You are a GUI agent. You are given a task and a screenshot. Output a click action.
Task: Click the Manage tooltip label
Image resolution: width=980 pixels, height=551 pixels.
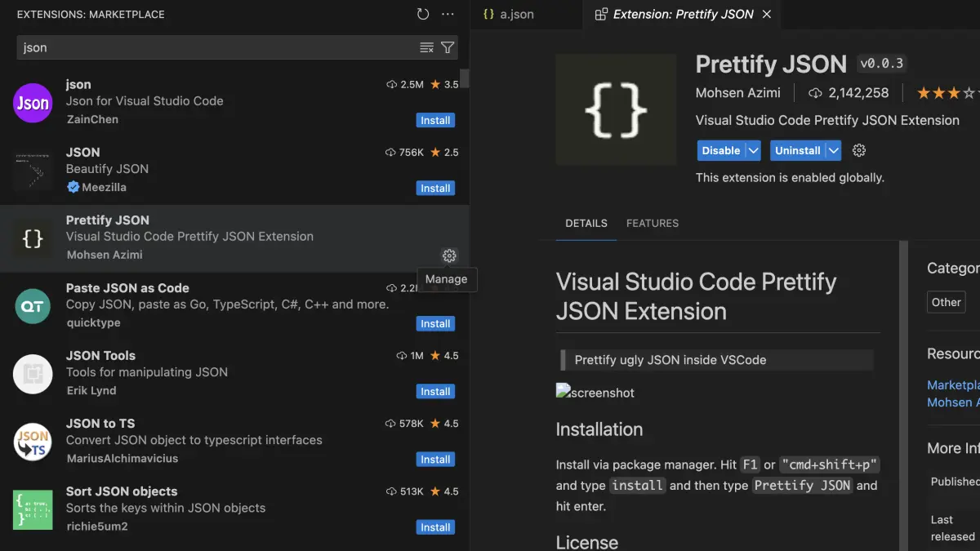click(x=447, y=279)
